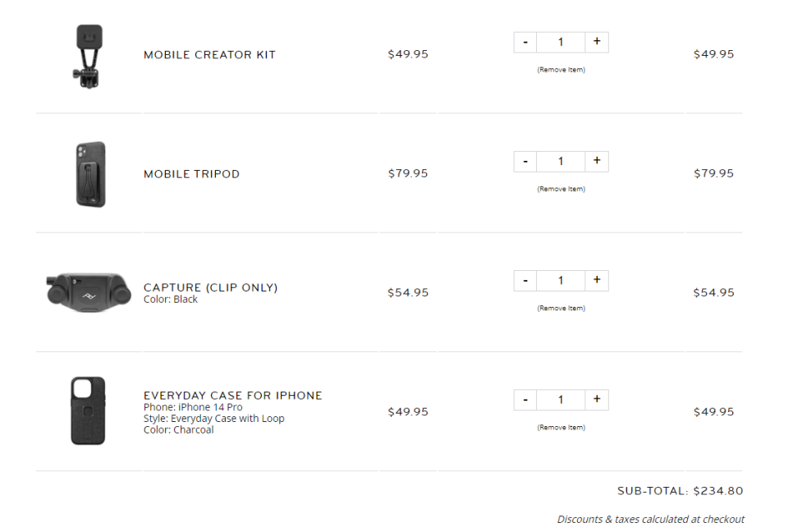
Task: Decrease Capture clip quantity with minus
Action: tap(525, 281)
